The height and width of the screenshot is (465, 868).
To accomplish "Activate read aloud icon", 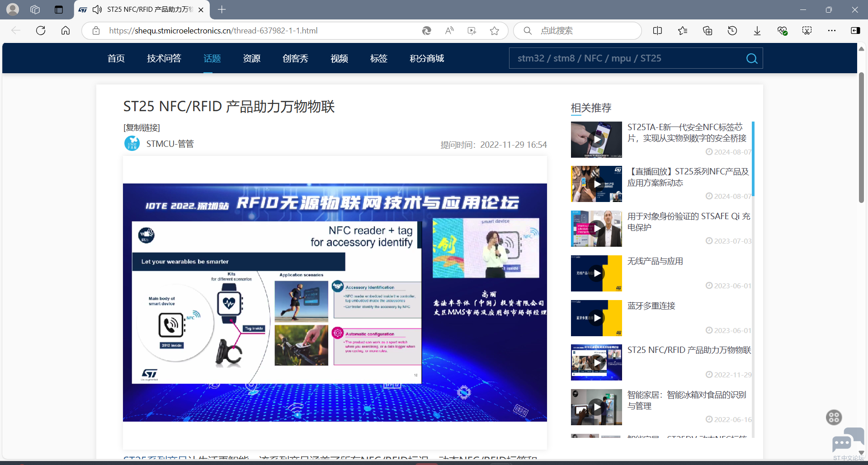I will coord(449,31).
